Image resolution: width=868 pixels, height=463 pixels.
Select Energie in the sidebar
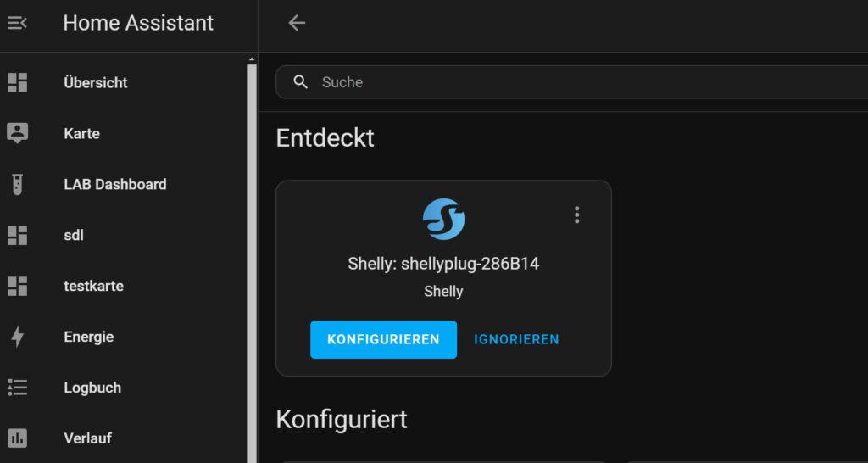tap(88, 337)
